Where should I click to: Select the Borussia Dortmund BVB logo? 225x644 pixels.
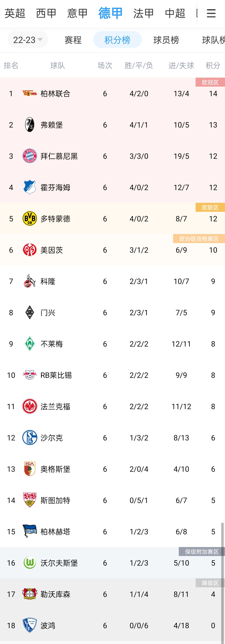[x=30, y=218]
